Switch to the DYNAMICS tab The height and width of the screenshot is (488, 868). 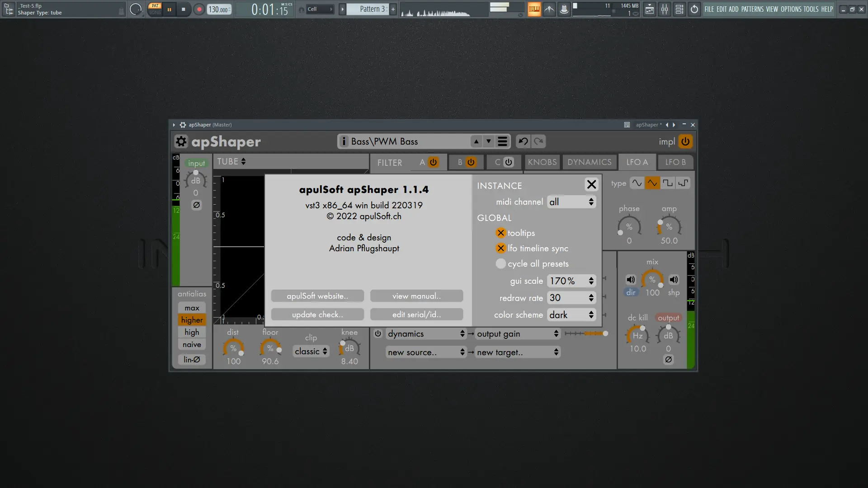[589, 162]
